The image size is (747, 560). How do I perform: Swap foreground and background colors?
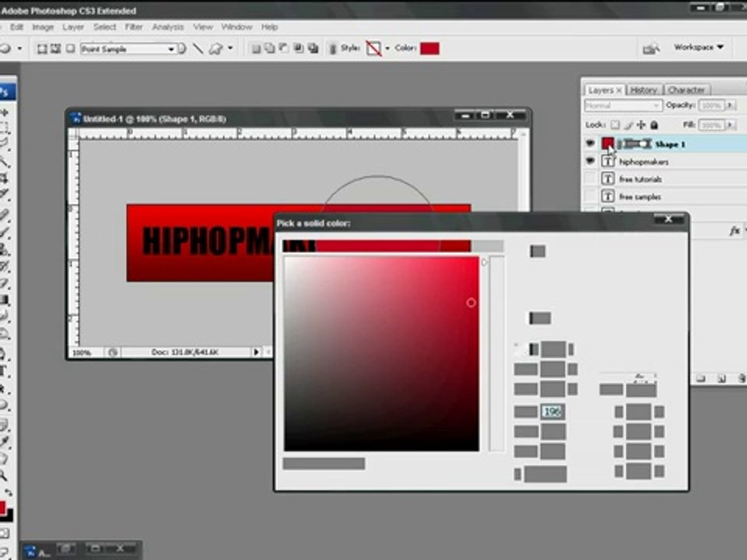click(9, 492)
